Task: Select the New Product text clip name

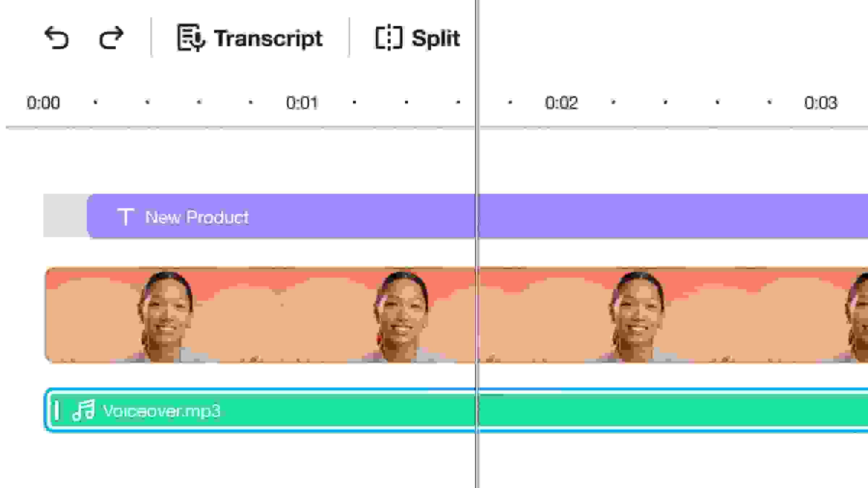Action: pos(197,217)
